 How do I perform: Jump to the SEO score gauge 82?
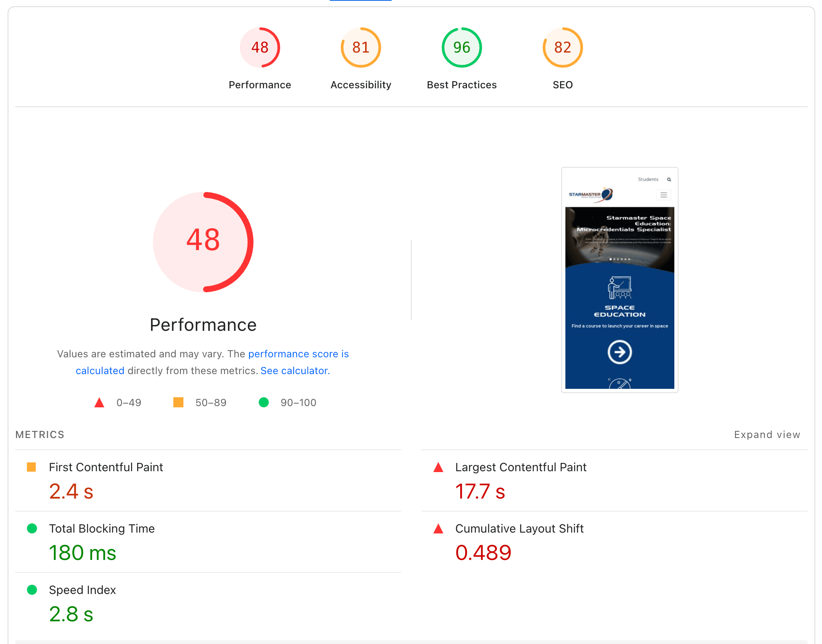click(x=562, y=48)
